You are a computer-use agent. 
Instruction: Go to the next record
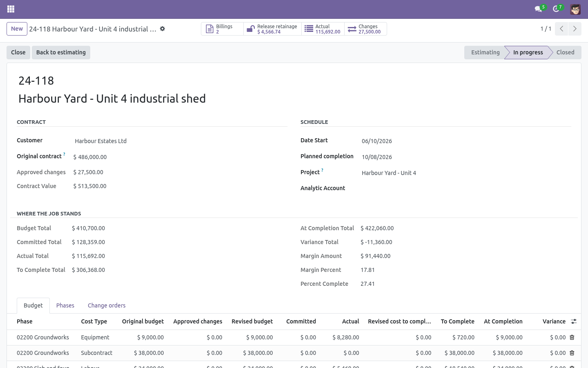[575, 29]
